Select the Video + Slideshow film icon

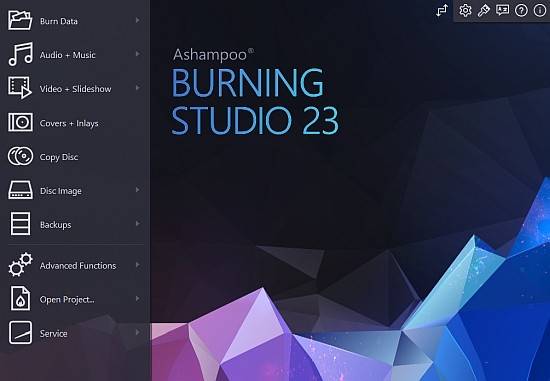click(x=20, y=88)
